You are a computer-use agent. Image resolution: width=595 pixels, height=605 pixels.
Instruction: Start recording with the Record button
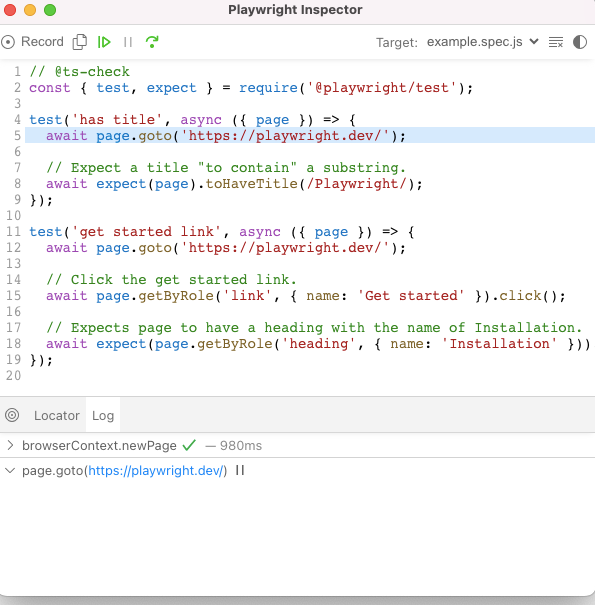point(32,42)
